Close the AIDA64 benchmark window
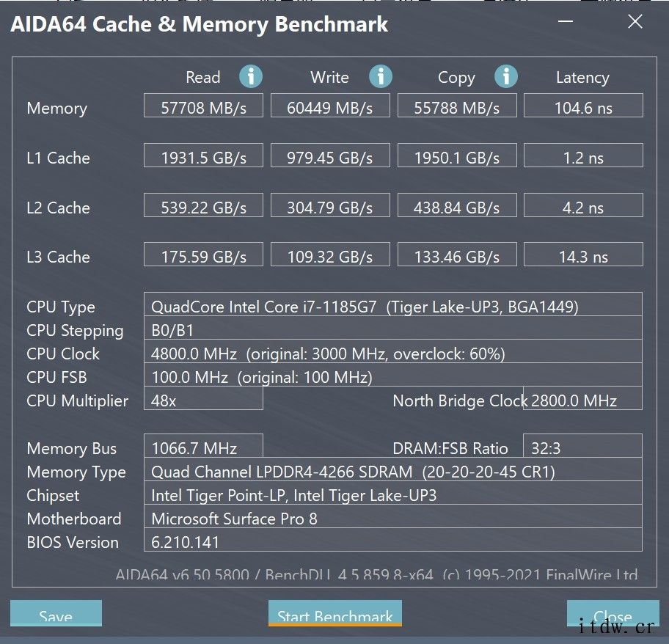This screenshot has width=669, height=644. (635, 22)
